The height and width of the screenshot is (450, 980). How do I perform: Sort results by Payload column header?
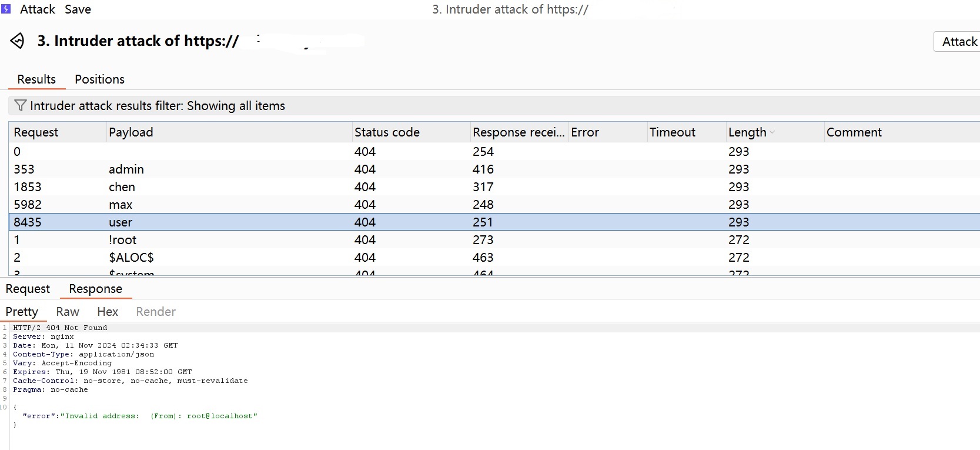click(x=131, y=132)
